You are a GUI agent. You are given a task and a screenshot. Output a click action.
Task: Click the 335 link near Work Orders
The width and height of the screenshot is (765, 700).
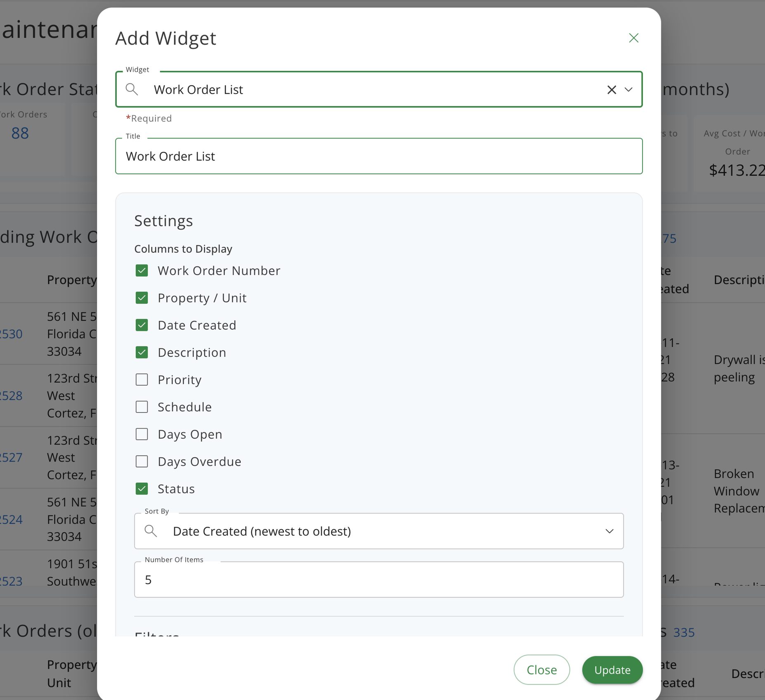pos(685,632)
